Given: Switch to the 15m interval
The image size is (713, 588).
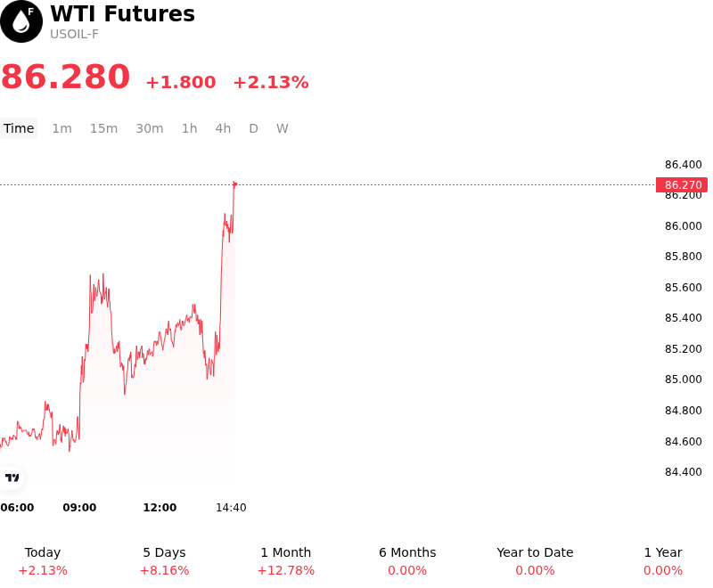Looking at the screenshot, I should point(103,128).
